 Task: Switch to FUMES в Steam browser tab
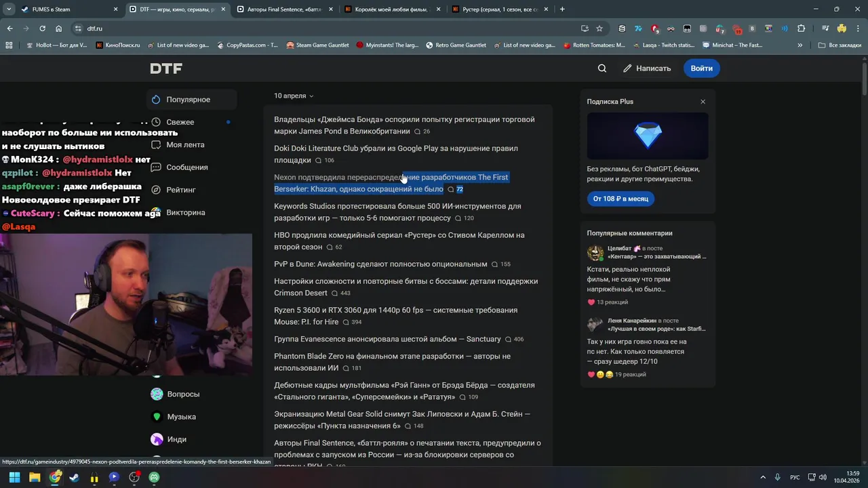click(x=68, y=9)
